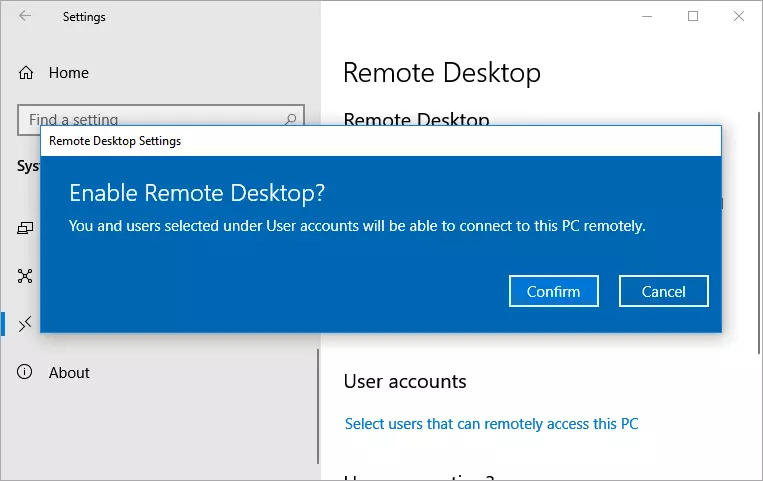Screen dimensions: 763x481
Task: Go to the Home label in sidebar
Action: pos(69,73)
